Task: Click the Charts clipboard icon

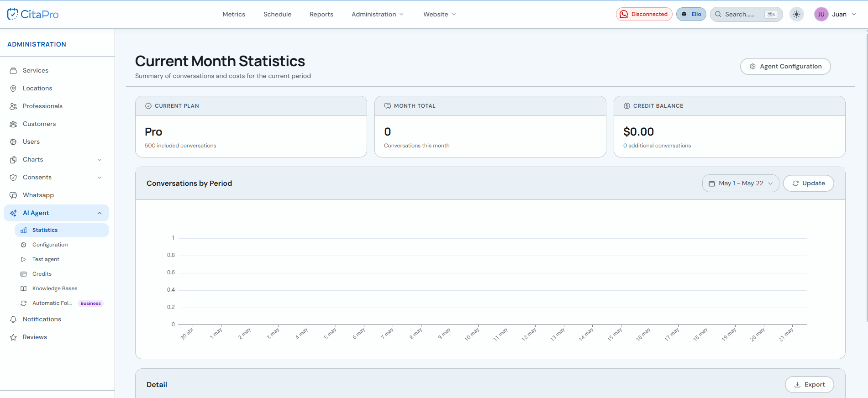Action: (x=13, y=160)
